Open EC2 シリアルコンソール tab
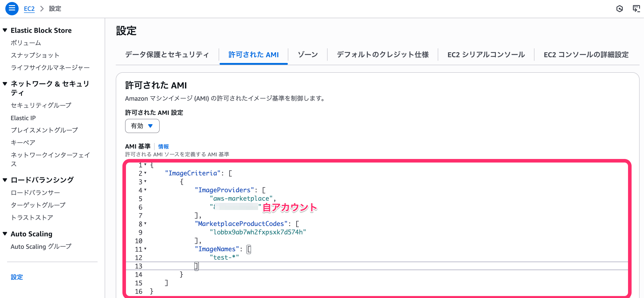This screenshot has width=644, height=298. [x=486, y=55]
